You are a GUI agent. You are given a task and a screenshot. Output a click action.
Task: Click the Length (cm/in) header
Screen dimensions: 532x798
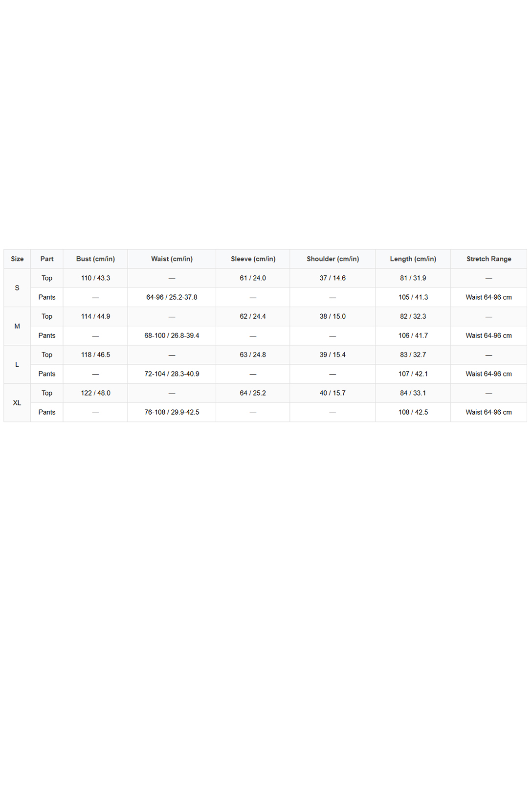click(x=413, y=259)
